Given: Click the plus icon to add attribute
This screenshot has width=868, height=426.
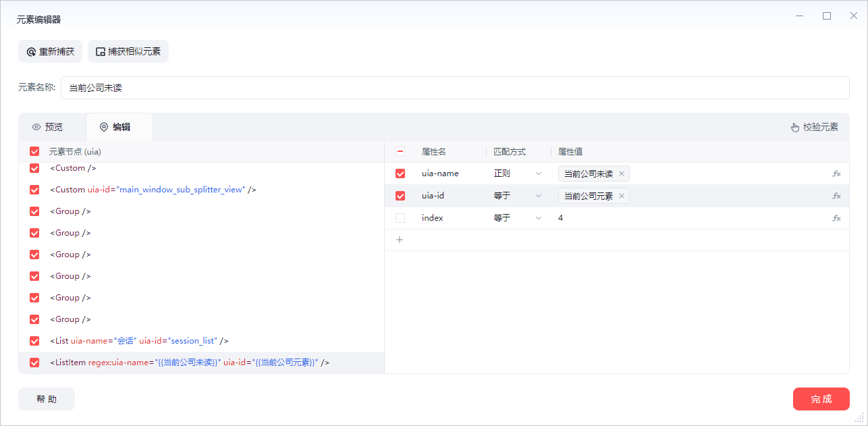Looking at the screenshot, I should [400, 240].
